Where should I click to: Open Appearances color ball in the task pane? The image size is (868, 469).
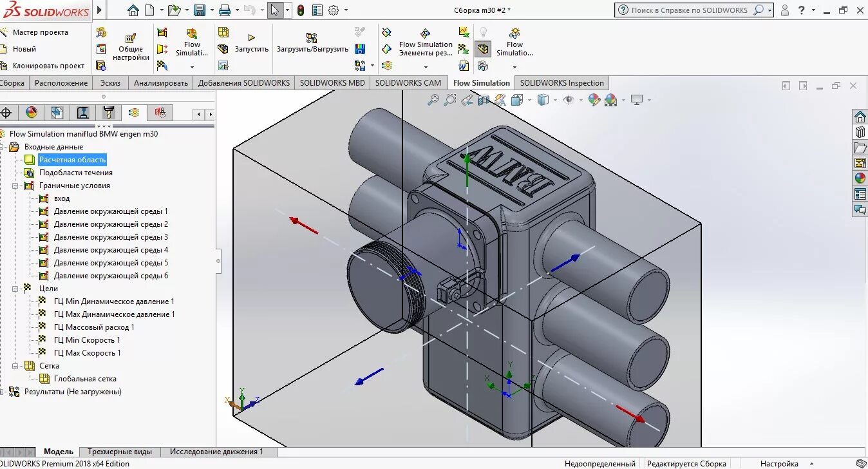860,178
